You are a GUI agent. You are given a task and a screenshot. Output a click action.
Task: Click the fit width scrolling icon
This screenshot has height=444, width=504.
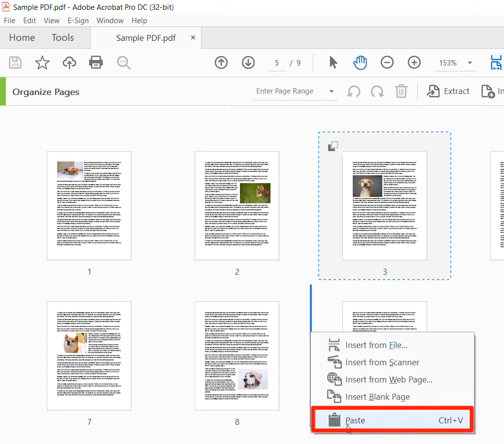tap(497, 63)
